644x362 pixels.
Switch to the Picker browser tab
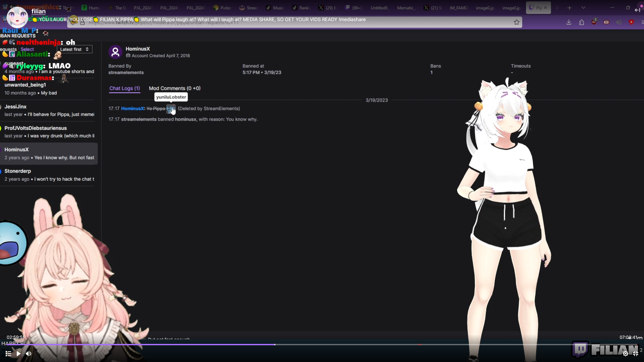tap(222, 8)
